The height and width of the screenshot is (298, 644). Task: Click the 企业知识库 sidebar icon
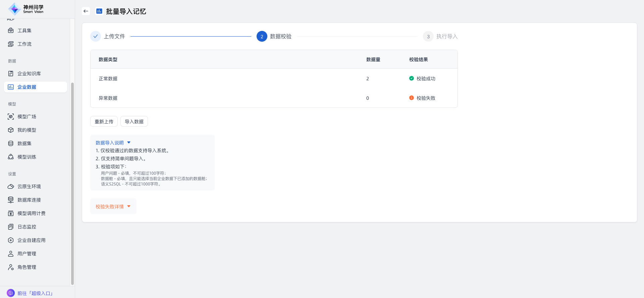point(11,74)
